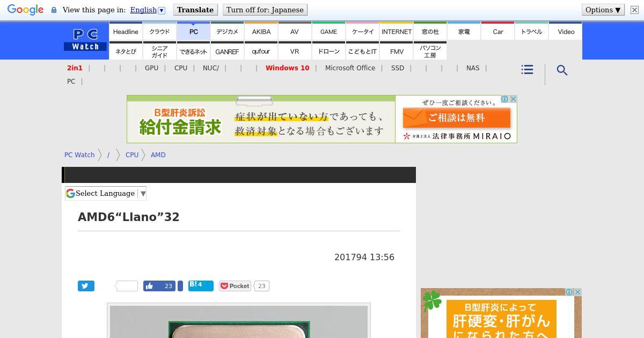Open the English language dropdown
The width and height of the screenshot is (644, 338).
[x=147, y=10]
